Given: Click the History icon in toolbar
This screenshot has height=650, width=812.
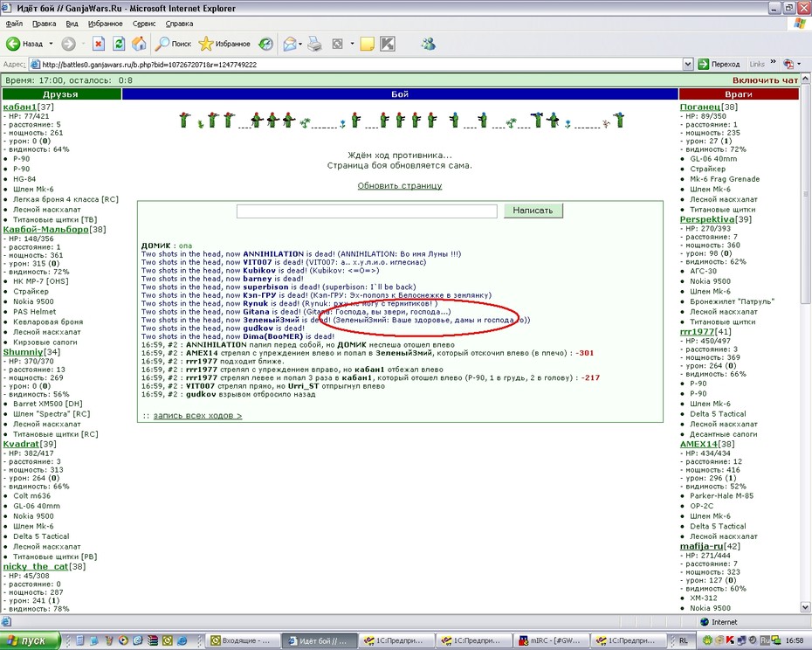Looking at the screenshot, I should (x=265, y=44).
